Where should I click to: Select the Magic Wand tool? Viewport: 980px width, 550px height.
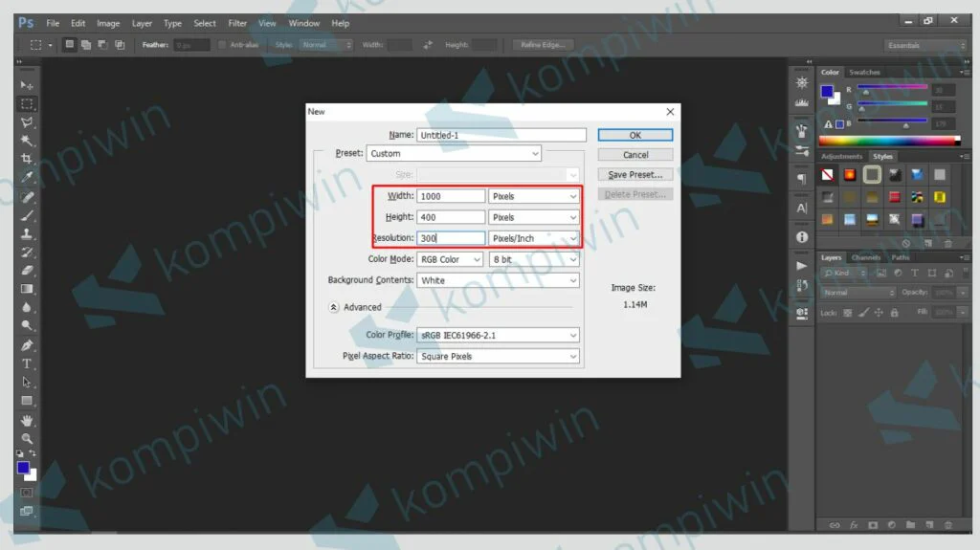27,141
